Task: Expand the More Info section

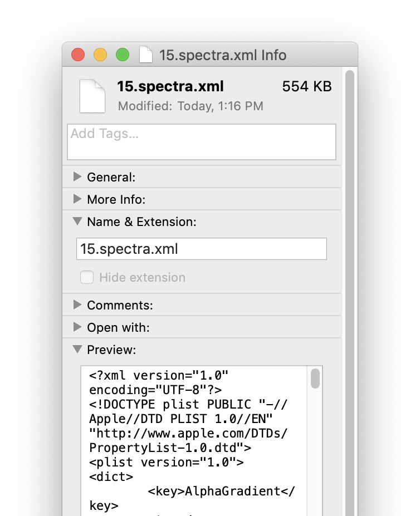Action: pyautogui.click(x=77, y=199)
